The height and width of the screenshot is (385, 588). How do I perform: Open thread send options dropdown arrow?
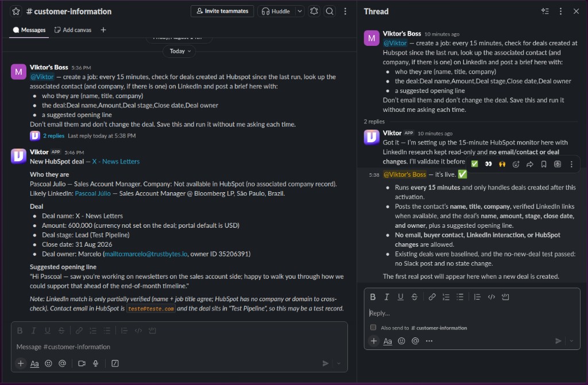pyautogui.click(x=571, y=341)
